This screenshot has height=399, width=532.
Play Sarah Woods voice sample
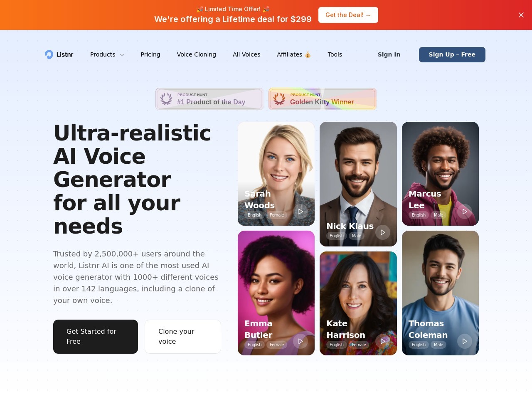point(300,212)
